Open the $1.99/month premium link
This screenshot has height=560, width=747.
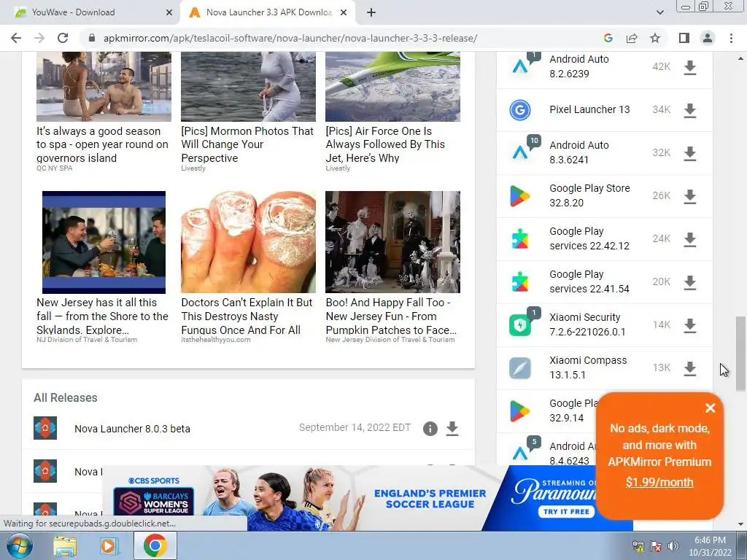click(659, 483)
